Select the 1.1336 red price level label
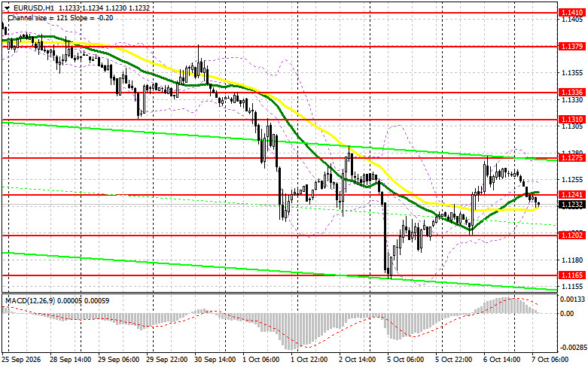This screenshot has width=588, height=368. (572, 92)
